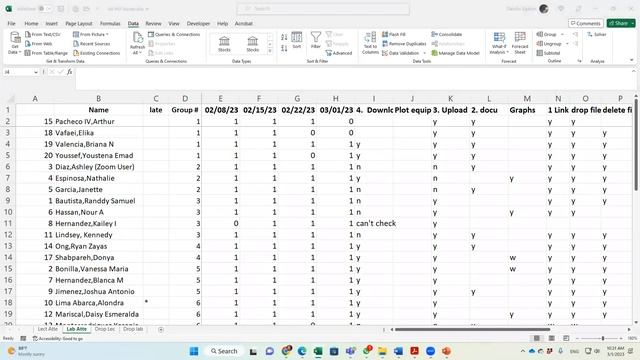Click the Solver add-in button
Screen dimensions: 640x360
[x=597, y=34]
